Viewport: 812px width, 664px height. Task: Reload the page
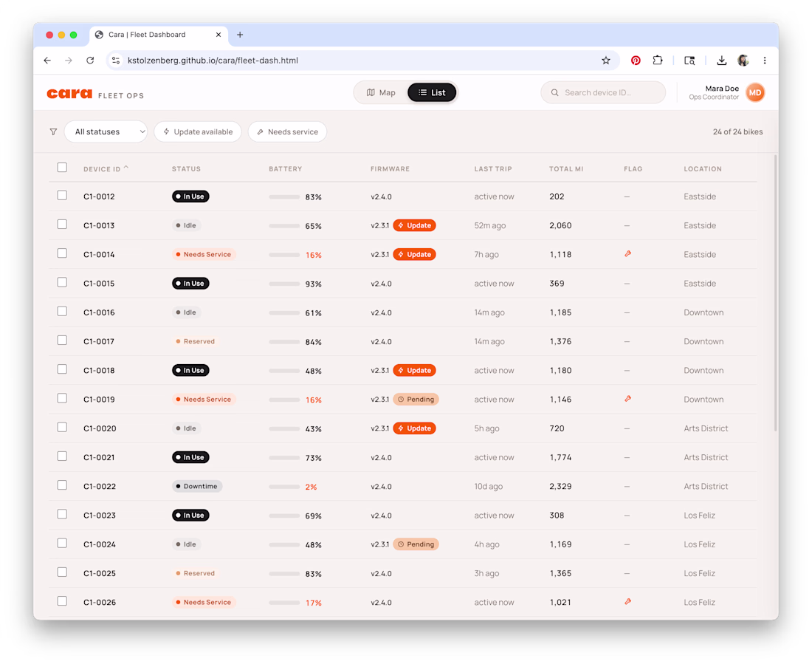(x=90, y=61)
